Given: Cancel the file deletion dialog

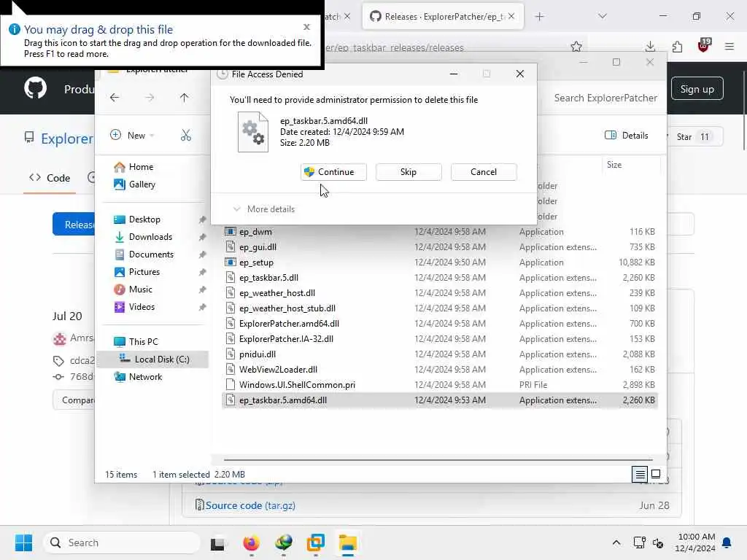Looking at the screenshot, I should [x=484, y=172].
